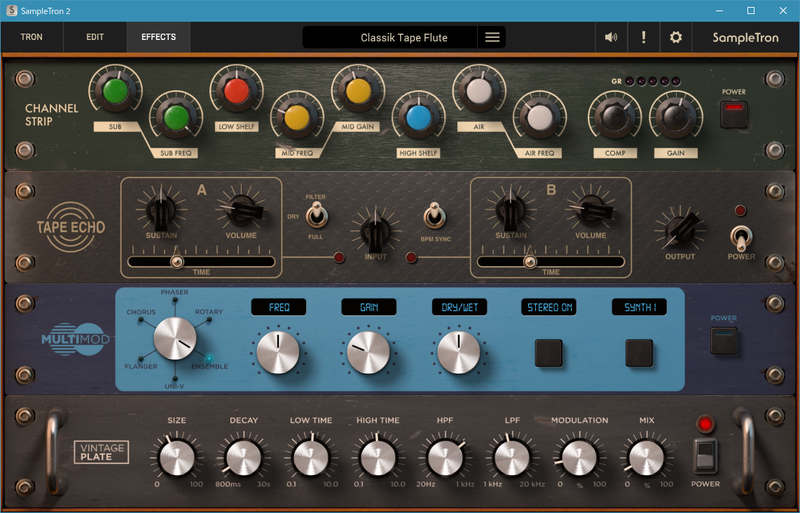Click the STEREO ON display label

pyautogui.click(x=549, y=307)
